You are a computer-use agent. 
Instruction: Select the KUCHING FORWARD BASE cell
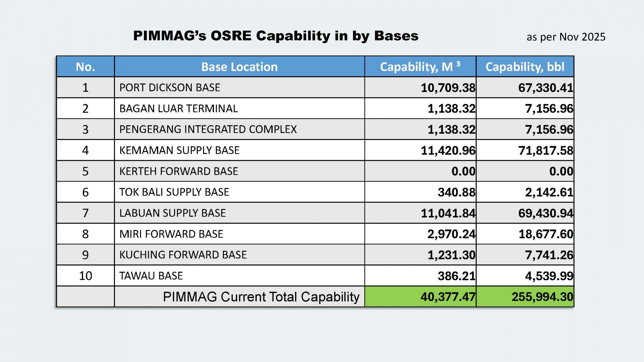tap(183, 255)
